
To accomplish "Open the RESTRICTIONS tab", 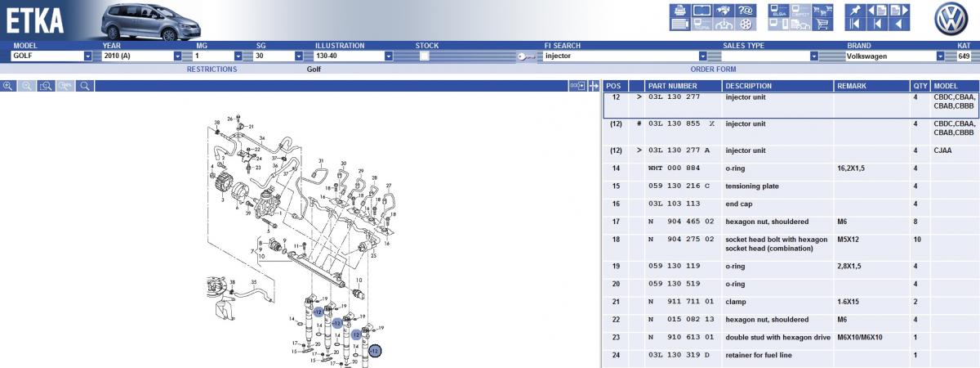I will coord(212,70).
